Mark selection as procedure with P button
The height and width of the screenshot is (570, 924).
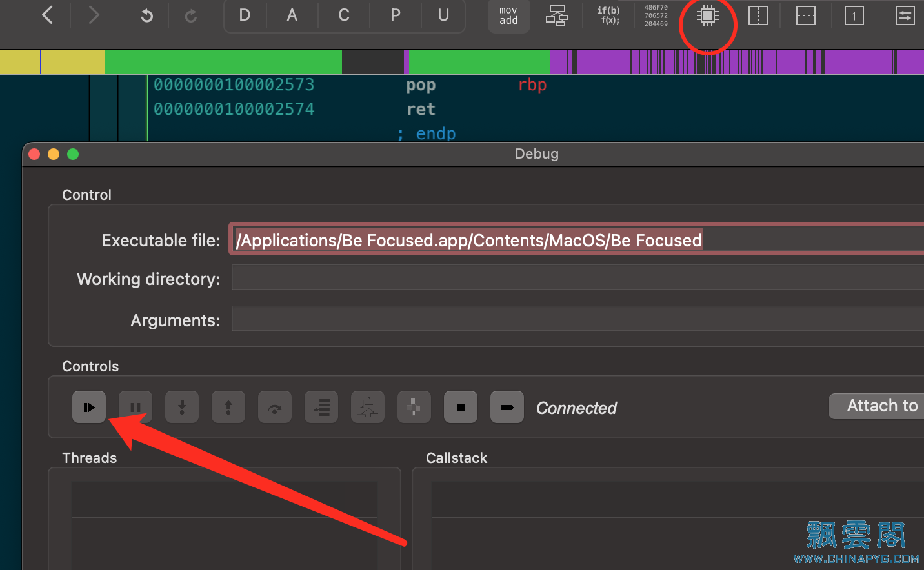pyautogui.click(x=396, y=15)
